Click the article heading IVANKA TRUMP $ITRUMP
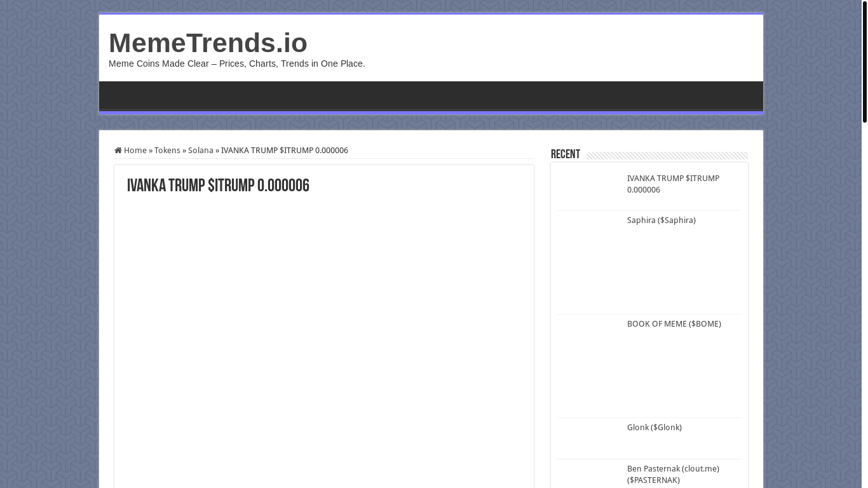Screen dimensions: 868x488 click(x=218, y=186)
